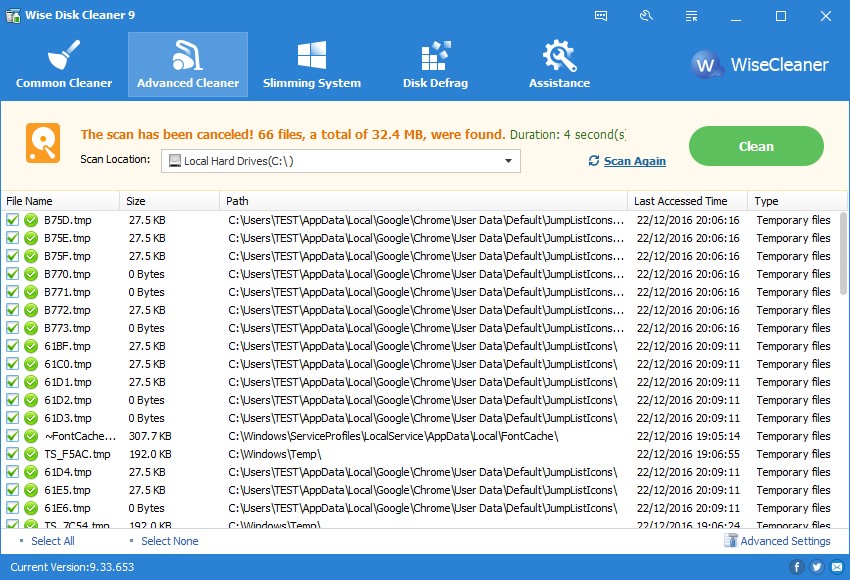
Task: Open the Common Cleaner tab
Action: tap(64, 65)
